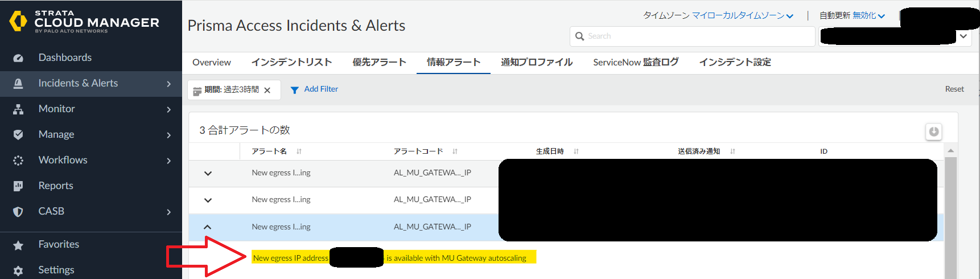Click the Workflows circular icon
This screenshot has width=980, height=279.
pos(18,161)
